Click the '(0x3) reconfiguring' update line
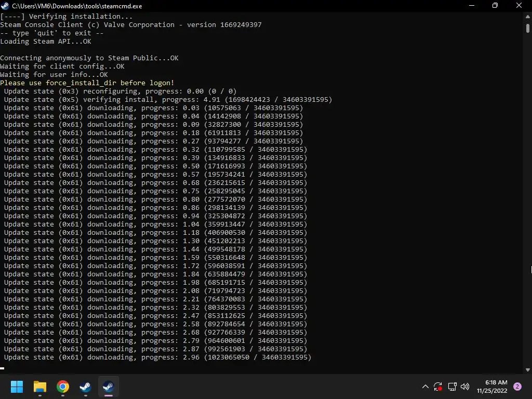This screenshot has width=532, height=399. tap(120, 91)
